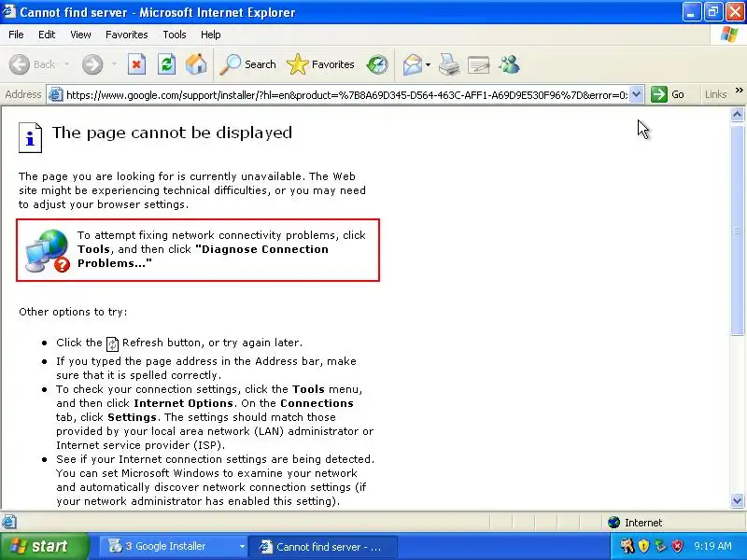Image resolution: width=747 pixels, height=560 pixels.
Task: Open the Back history dropdown arrow
Action: (x=66, y=64)
